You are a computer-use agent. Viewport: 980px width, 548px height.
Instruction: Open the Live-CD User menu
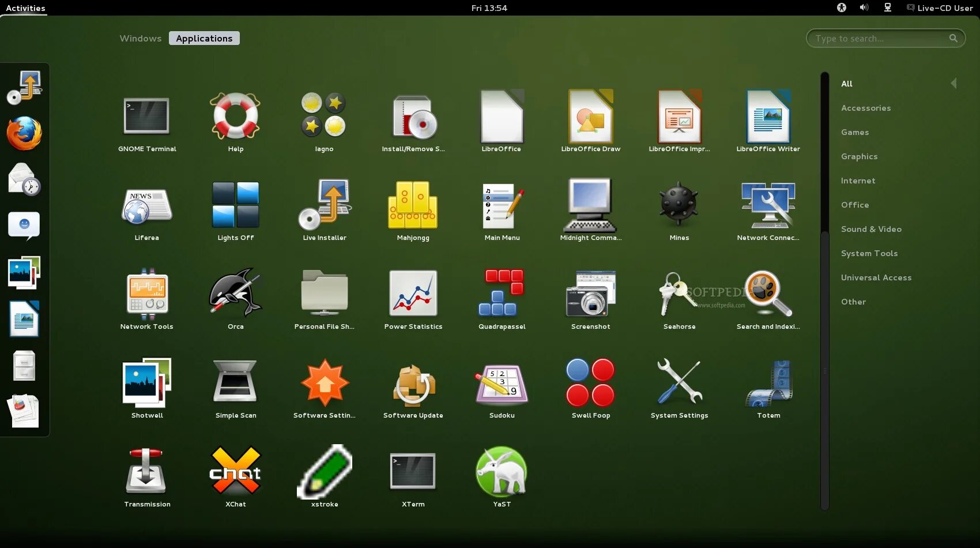tap(940, 8)
